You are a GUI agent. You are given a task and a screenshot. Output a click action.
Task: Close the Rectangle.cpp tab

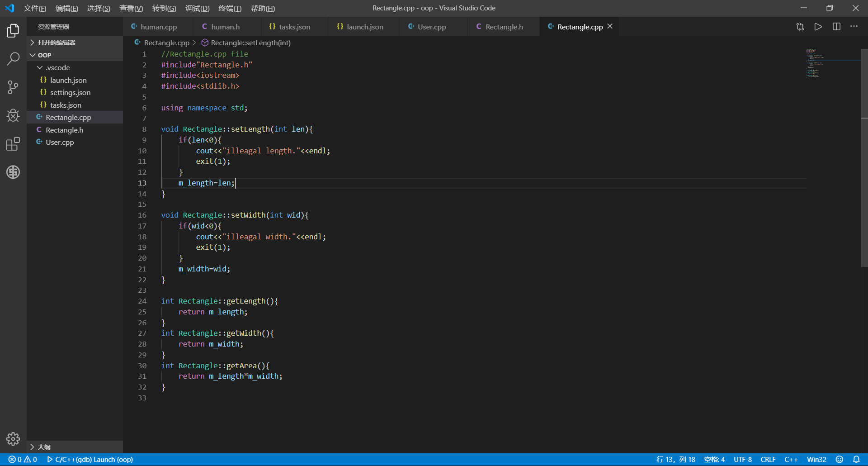pos(610,26)
